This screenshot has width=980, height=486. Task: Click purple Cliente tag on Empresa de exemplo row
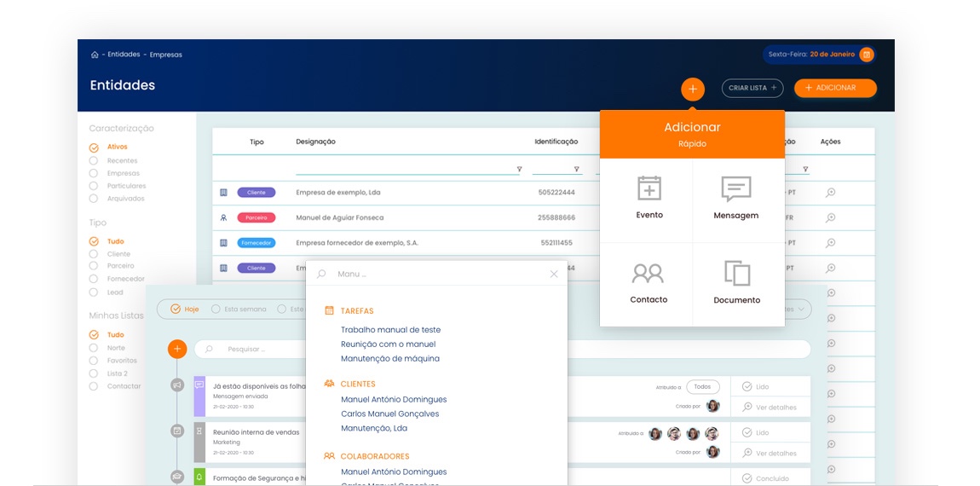[257, 193]
